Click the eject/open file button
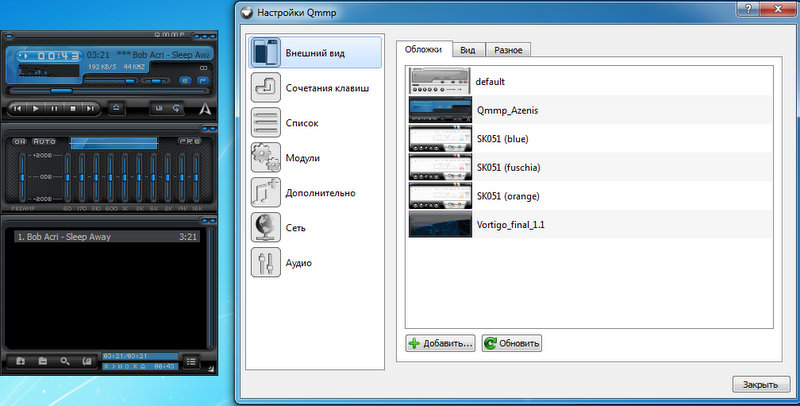The height and width of the screenshot is (406, 800). click(x=116, y=108)
